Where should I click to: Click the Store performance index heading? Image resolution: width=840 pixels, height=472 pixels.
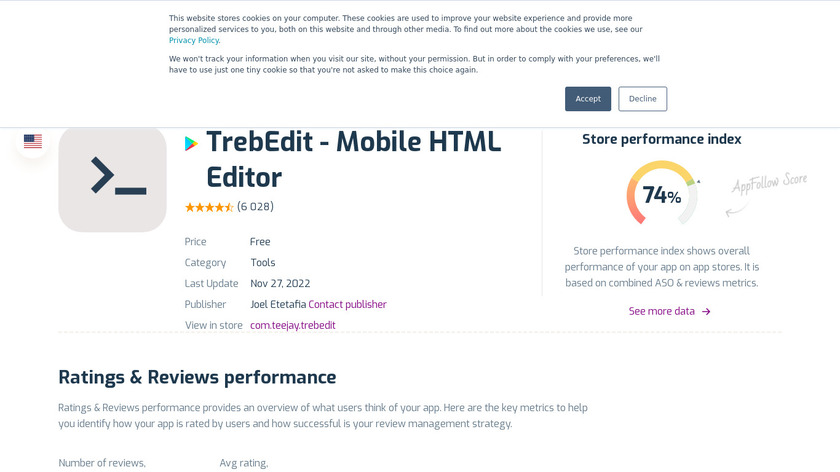coord(662,139)
